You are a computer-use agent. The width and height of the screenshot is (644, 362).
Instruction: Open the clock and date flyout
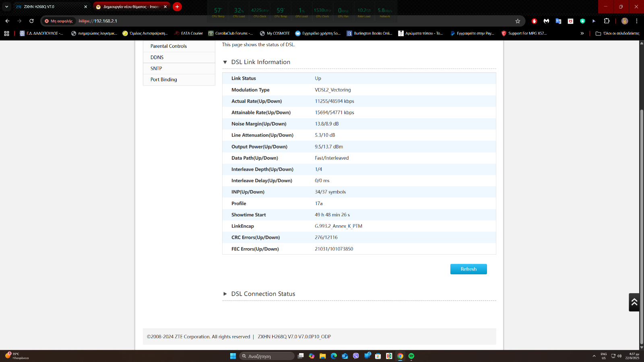(x=632, y=356)
